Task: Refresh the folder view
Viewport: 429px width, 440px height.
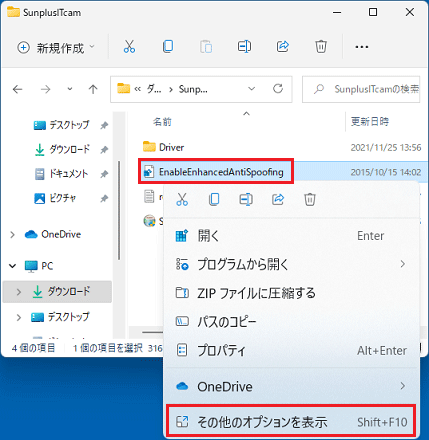Action: [278, 89]
